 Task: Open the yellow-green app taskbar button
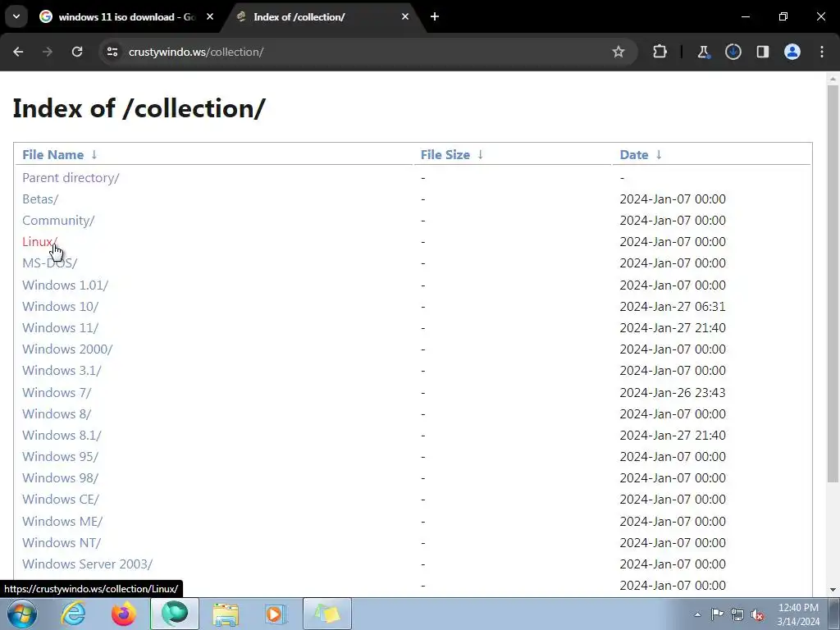pos(327,614)
